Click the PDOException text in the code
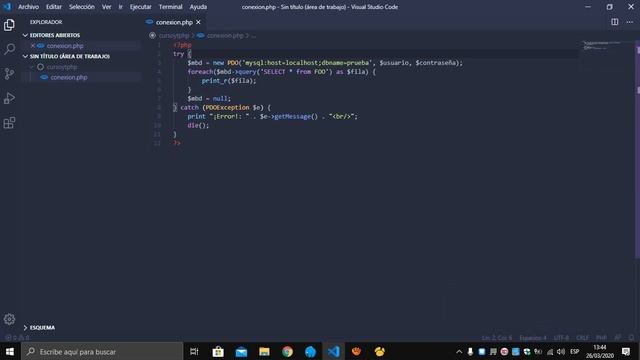This screenshot has height=360, width=640. click(x=227, y=107)
